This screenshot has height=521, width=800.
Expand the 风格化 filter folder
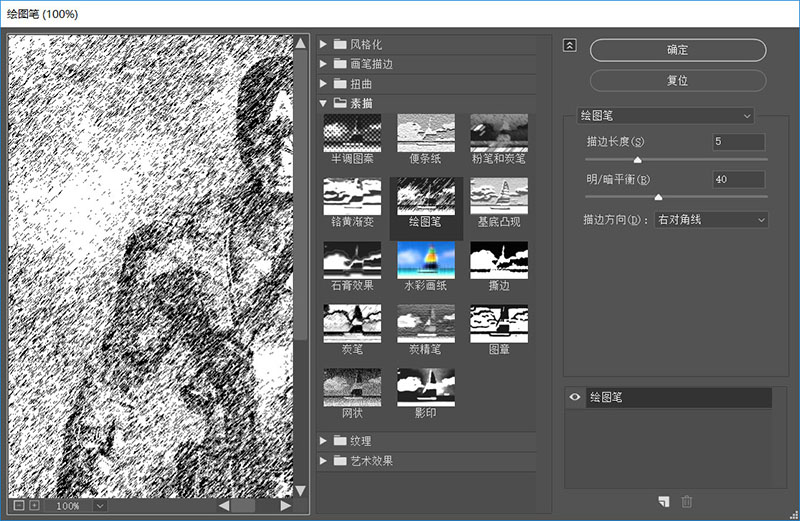pos(323,44)
